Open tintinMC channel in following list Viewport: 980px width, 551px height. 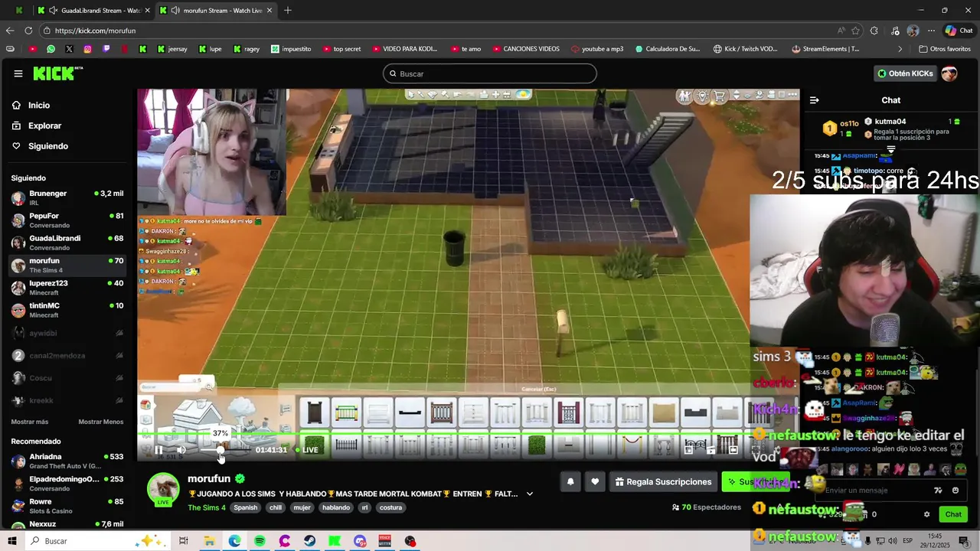[67, 310]
